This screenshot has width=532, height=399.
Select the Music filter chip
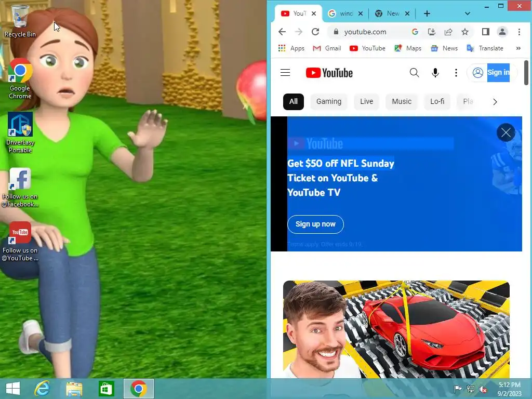pyautogui.click(x=402, y=101)
